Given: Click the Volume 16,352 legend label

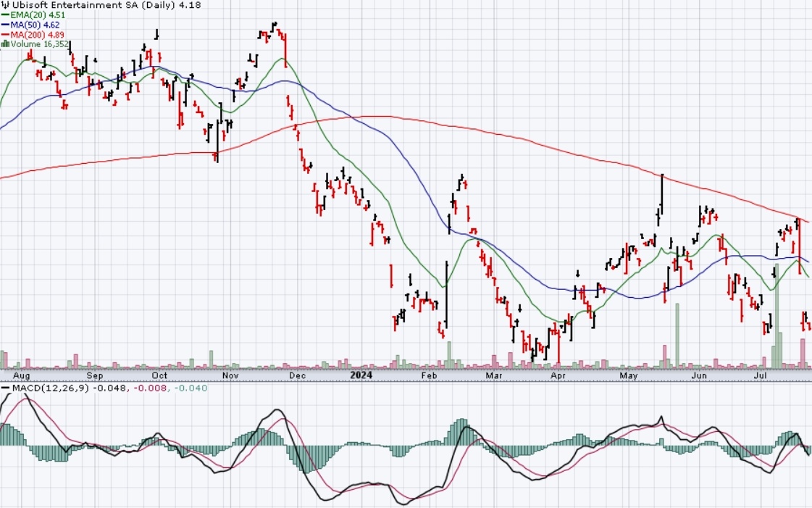Looking at the screenshot, I should pyautogui.click(x=39, y=44).
